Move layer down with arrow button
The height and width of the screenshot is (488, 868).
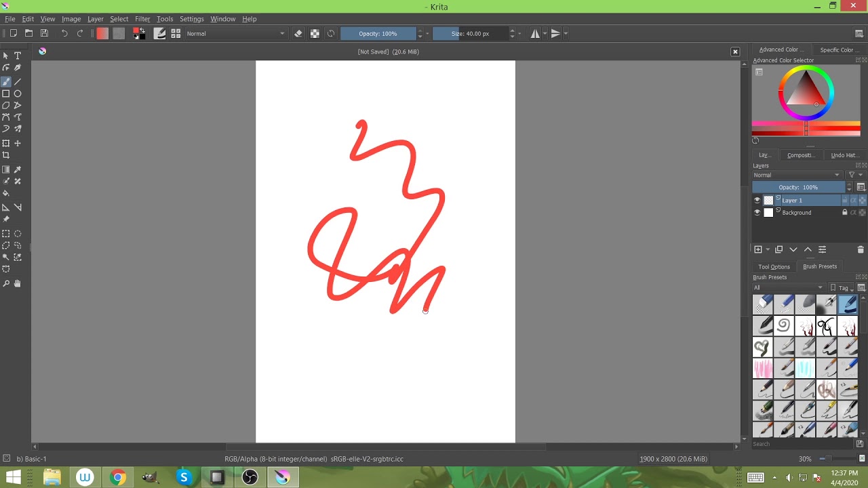pyautogui.click(x=793, y=249)
